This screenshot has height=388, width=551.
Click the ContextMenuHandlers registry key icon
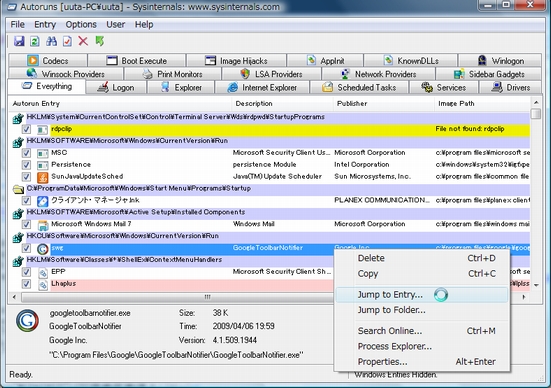[x=18, y=261]
